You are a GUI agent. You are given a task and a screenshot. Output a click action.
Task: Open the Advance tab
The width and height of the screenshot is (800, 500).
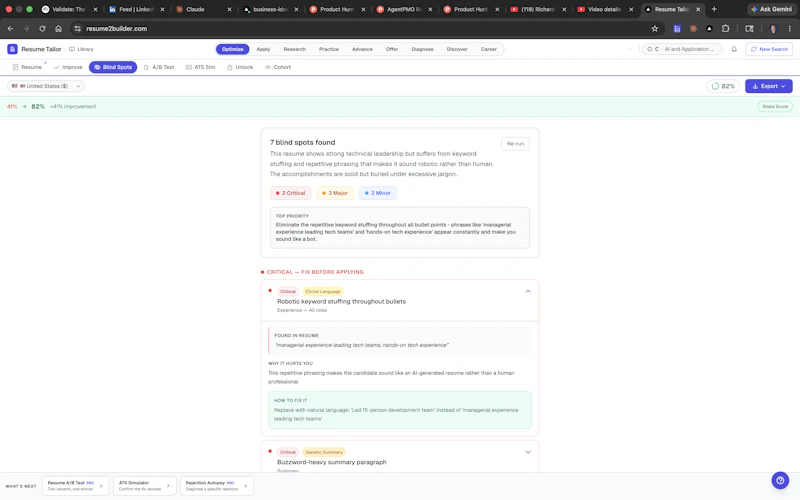[362, 49]
